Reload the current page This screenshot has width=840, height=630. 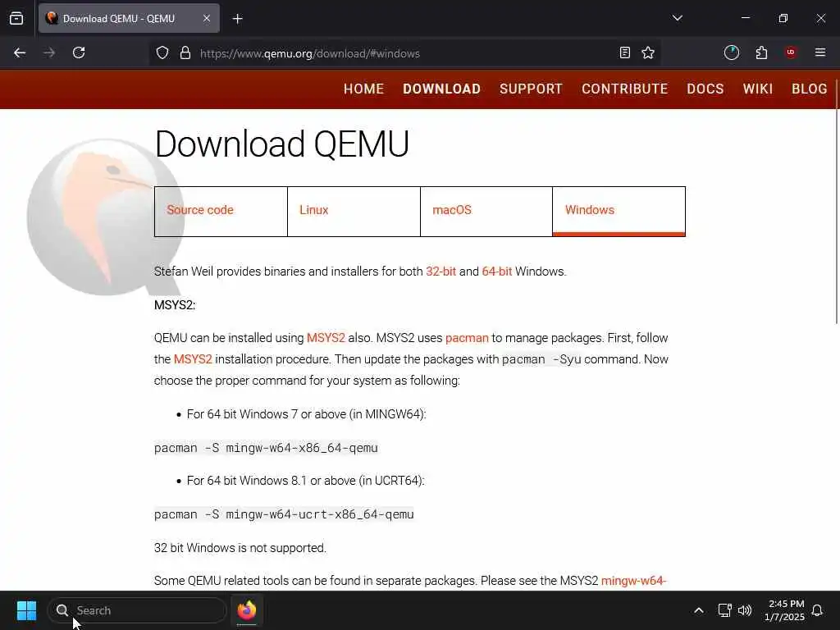pos(79,52)
